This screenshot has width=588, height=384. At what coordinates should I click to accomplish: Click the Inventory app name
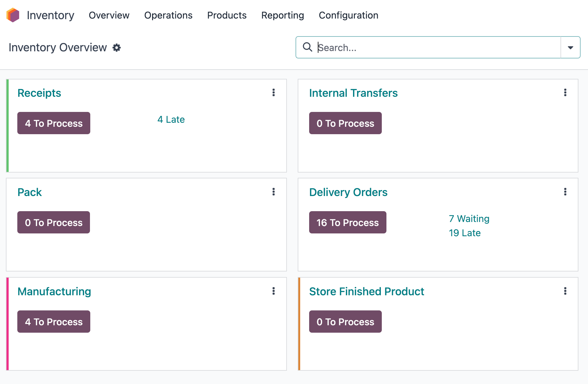pyautogui.click(x=50, y=15)
